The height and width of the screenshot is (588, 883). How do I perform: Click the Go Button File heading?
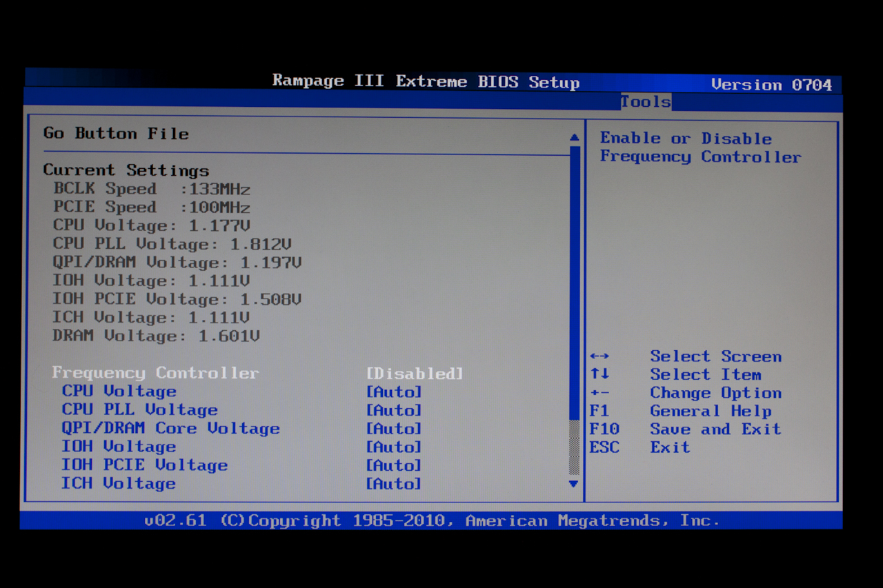[x=116, y=133]
